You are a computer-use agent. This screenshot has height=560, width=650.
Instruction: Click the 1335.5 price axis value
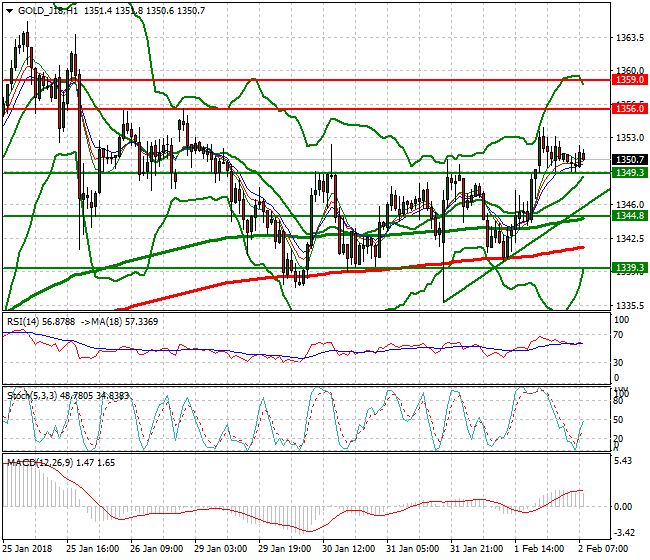coord(630,305)
